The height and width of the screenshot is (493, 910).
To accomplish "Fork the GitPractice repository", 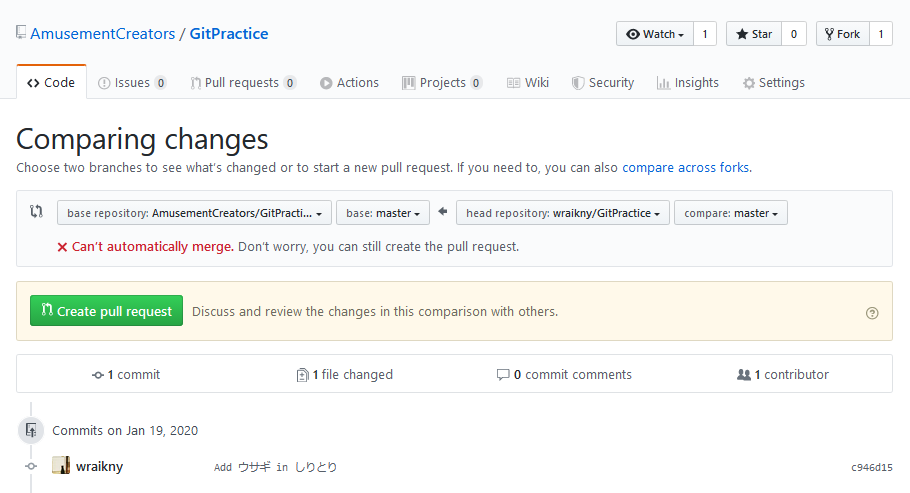I will pyautogui.click(x=843, y=34).
